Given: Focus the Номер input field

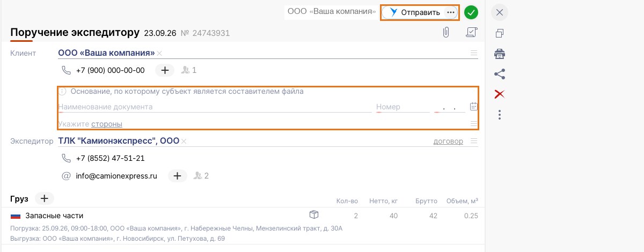Looking at the screenshot, I should (x=402, y=107).
